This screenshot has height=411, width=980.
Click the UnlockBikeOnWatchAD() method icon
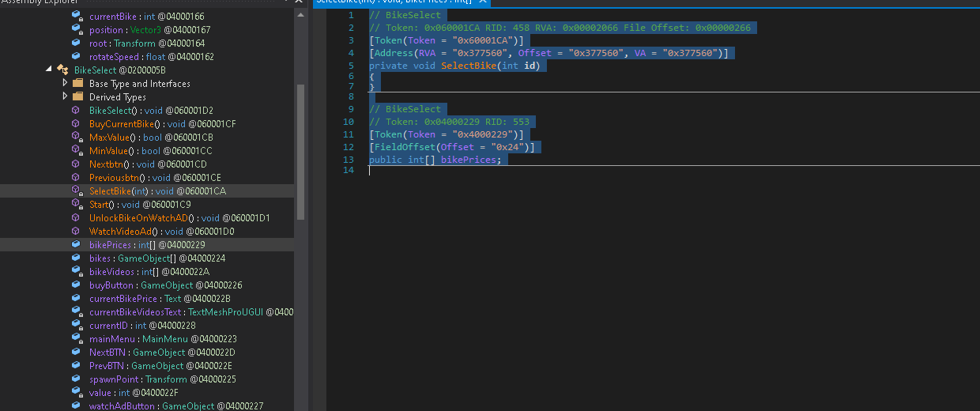pos(77,218)
